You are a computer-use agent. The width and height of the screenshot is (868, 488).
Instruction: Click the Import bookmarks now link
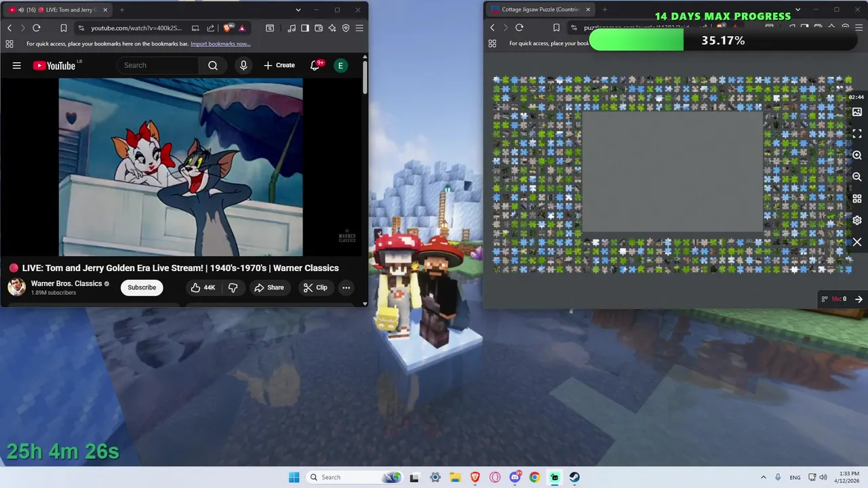click(220, 43)
